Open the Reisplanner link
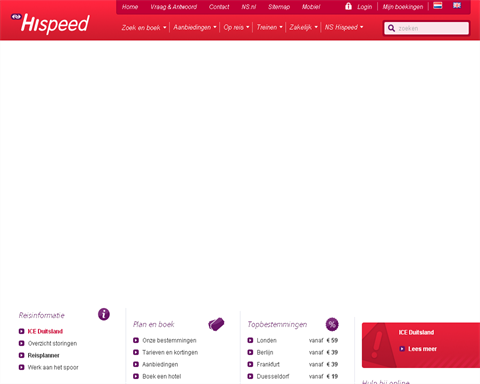480x384 pixels. [43, 355]
